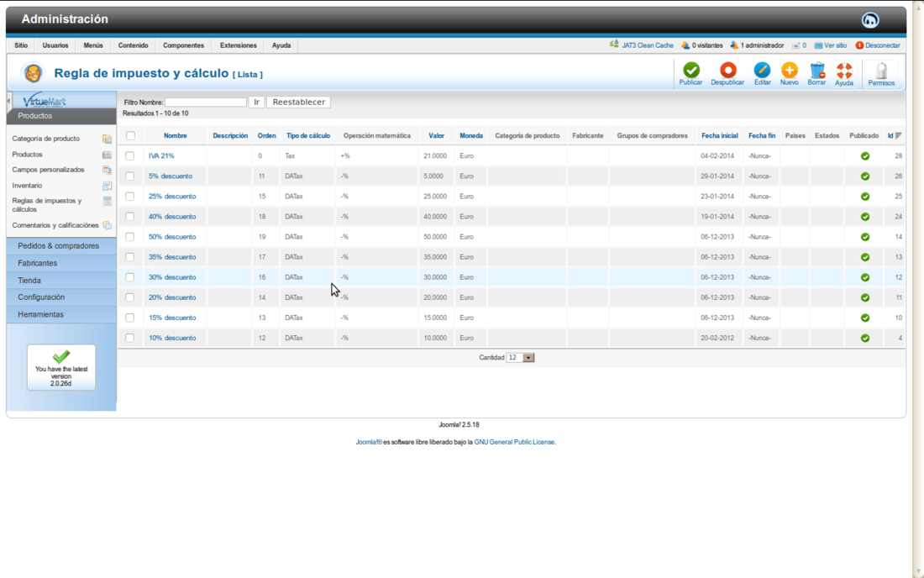
Task: Sort table by Valor column header
Action: pos(436,135)
